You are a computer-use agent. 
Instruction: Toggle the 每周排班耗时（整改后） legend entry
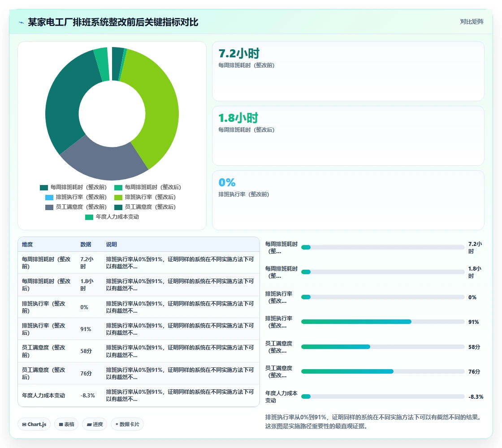147,187
